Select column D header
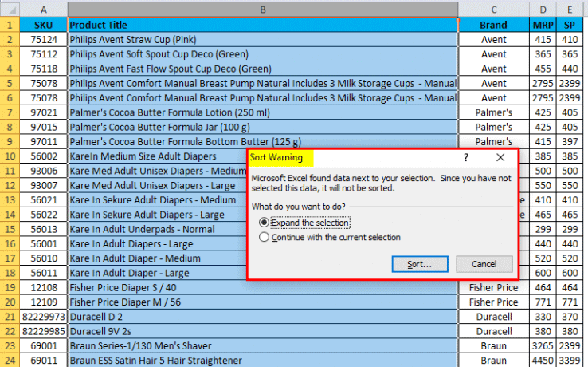This screenshot has height=367, width=588. (543, 9)
